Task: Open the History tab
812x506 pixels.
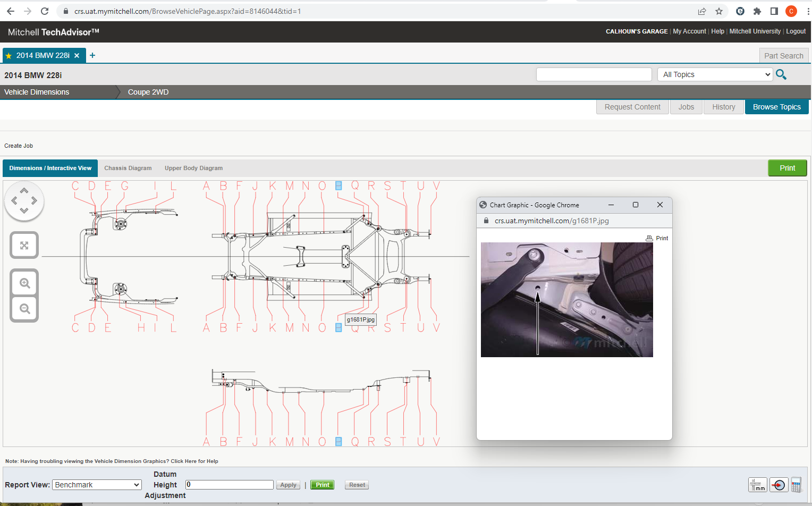Action: click(724, 107)
